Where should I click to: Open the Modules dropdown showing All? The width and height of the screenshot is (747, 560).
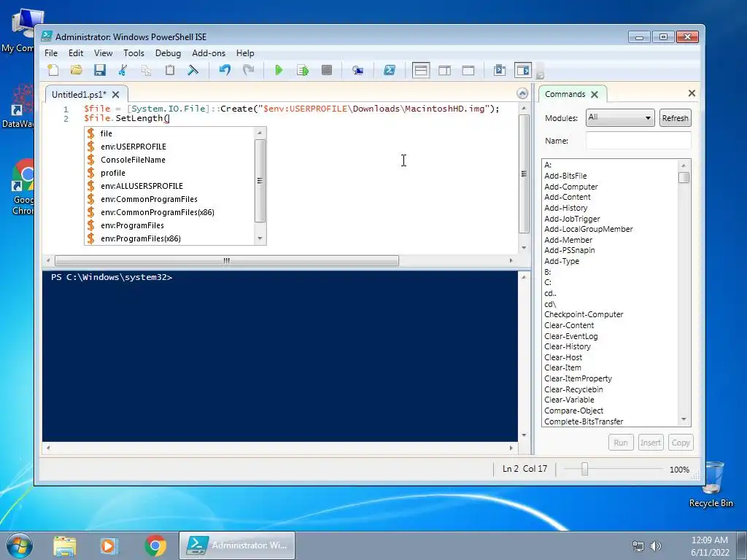tap(619, 117)
